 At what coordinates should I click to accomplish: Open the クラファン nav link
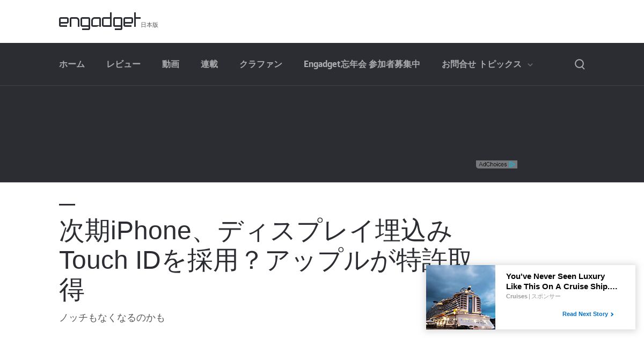pos(261,64)
